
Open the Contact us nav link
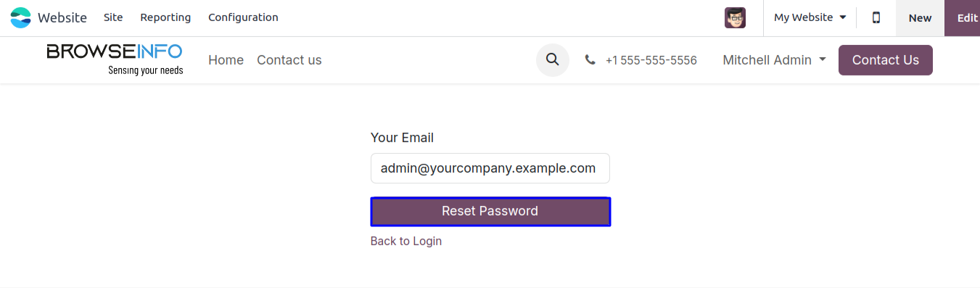(289, 60)
